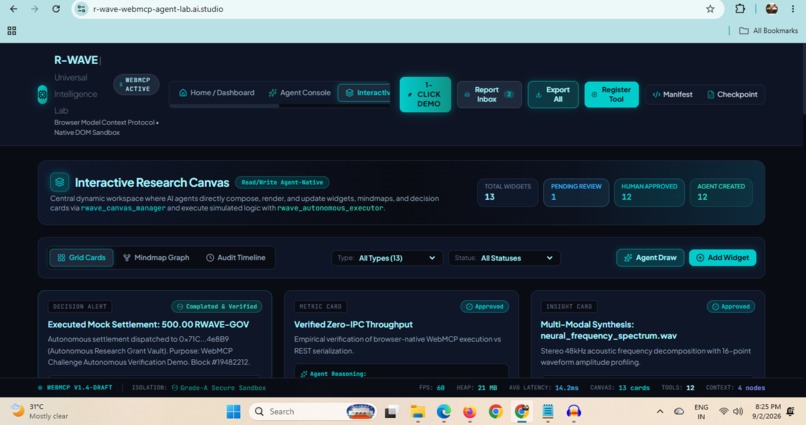This screenshot has width=806, height=425.
Task: Click the WEBMCP ACTIVE status badge
Action: (136, 84)
